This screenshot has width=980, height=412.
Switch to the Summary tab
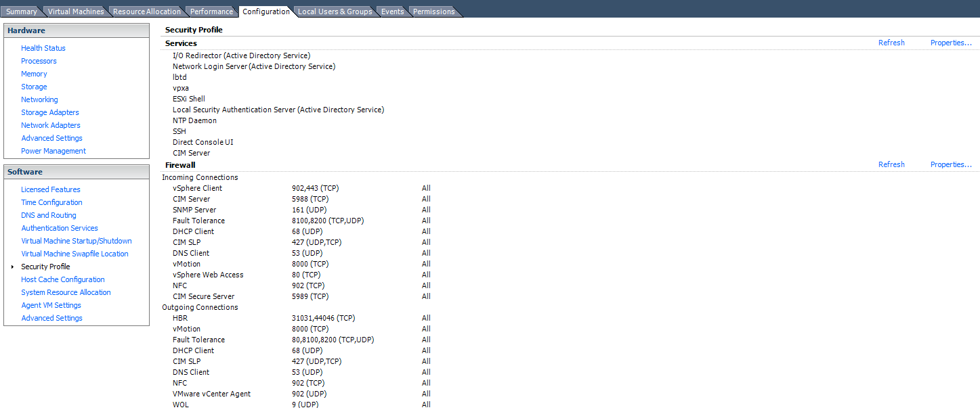[21, 12]
